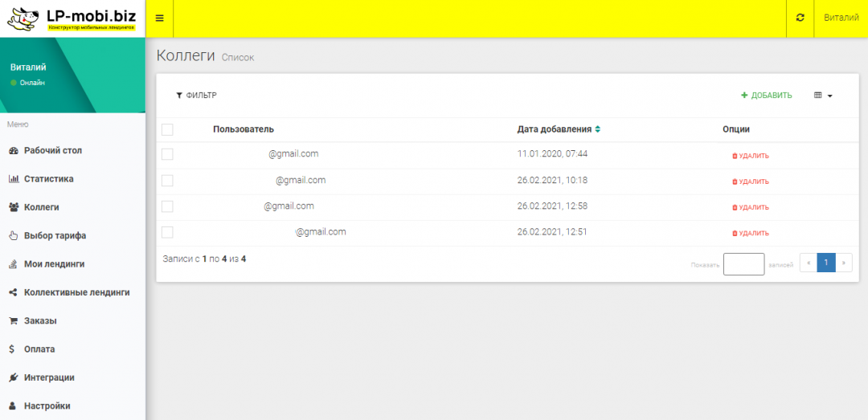
Task: Click the Оплата dollar sign icon
Action: (12, 349)
